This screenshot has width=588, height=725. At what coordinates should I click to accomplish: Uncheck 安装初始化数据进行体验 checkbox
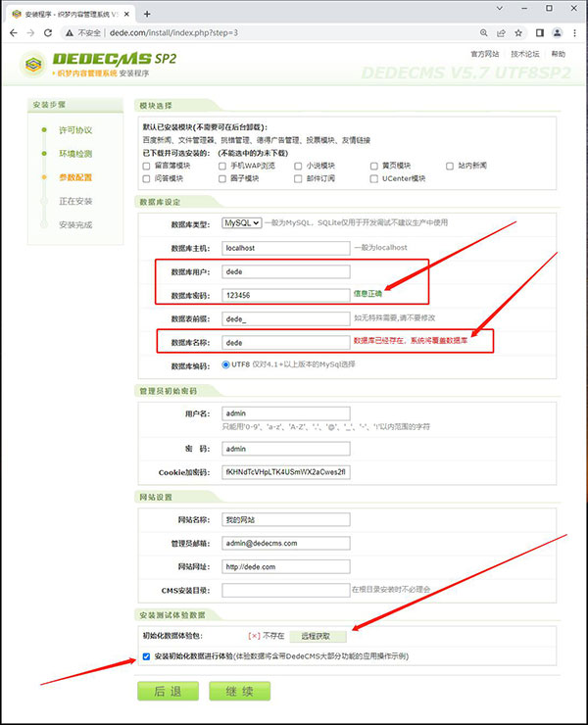[146, 656]
